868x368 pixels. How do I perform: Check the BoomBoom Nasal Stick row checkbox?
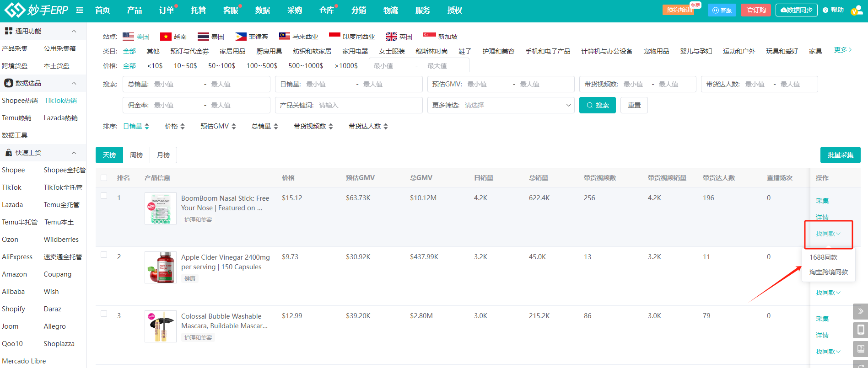[x=104, y=196]
